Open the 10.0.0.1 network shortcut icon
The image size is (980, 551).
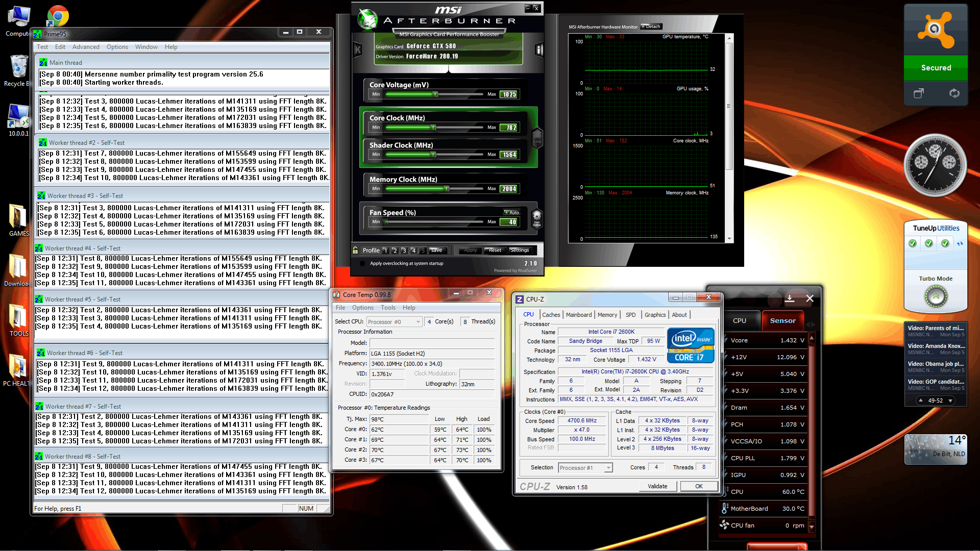pyautogui.click(x=18, y=120)
